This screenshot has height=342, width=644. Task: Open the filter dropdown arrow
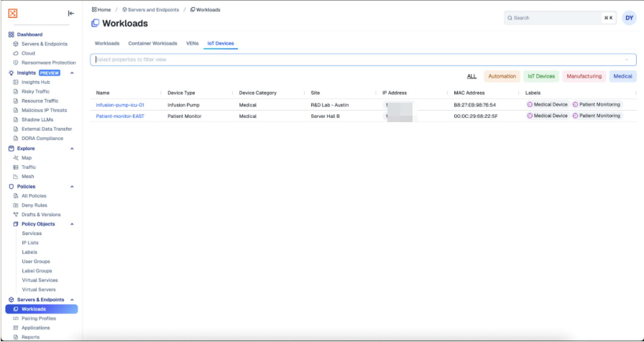coord(627,60)
